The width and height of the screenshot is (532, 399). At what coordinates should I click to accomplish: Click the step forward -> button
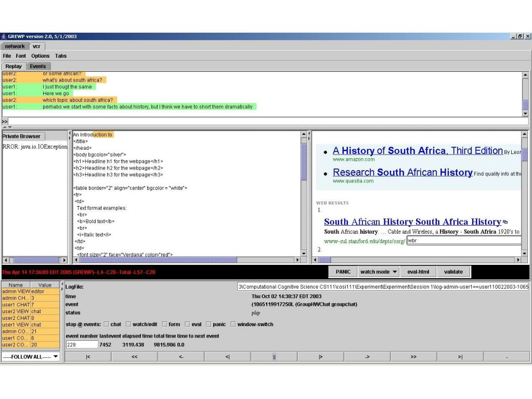(367, 357)
